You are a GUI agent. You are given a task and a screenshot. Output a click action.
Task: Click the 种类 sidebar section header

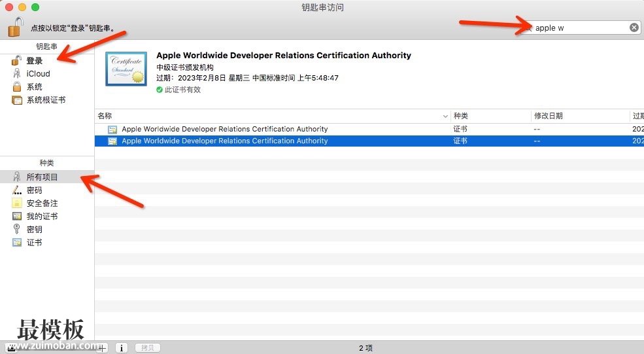point(47,163)
